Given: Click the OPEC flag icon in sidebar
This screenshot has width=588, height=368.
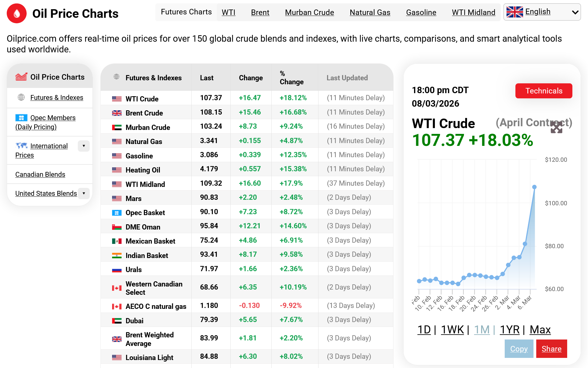Looking at the screenshot, I should (x=21, y=118).
